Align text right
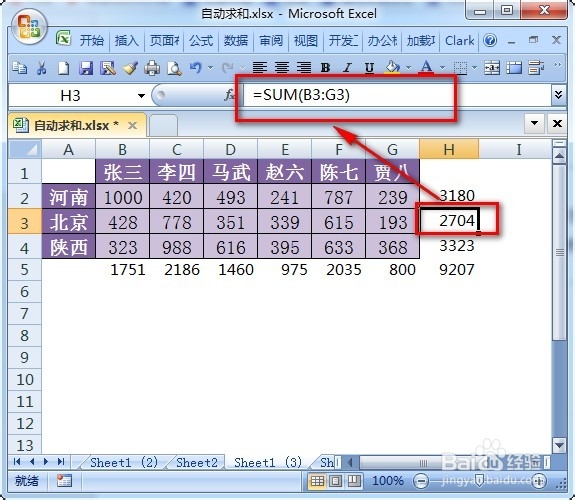The image size is (575, 500). coord(304,67)
